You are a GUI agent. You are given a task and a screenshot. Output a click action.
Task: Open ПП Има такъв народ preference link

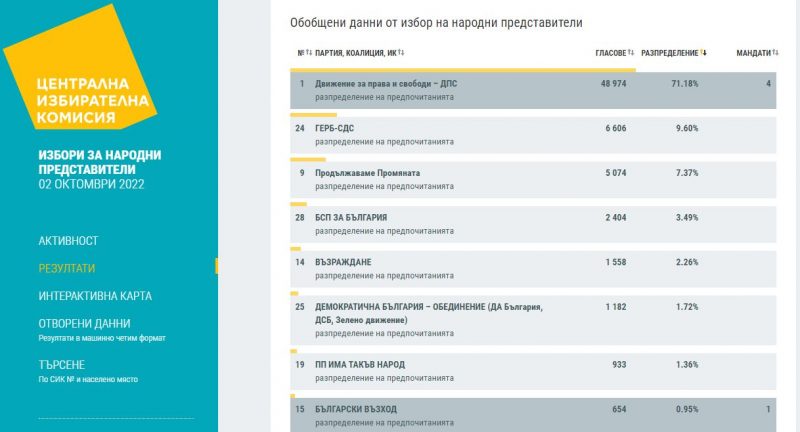point(384,378)
